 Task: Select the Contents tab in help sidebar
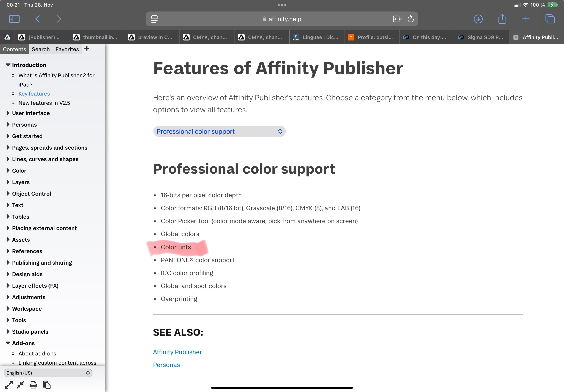coord(15,49)
